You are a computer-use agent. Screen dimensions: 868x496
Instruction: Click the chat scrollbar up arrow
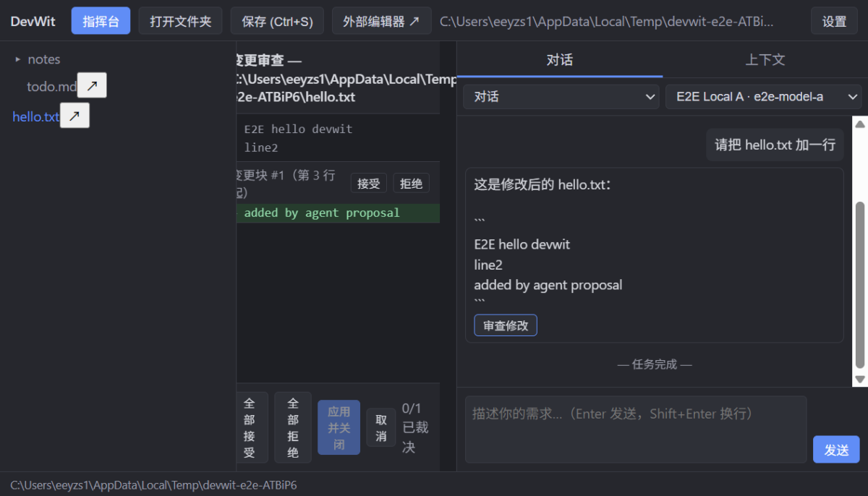[860, 124]
